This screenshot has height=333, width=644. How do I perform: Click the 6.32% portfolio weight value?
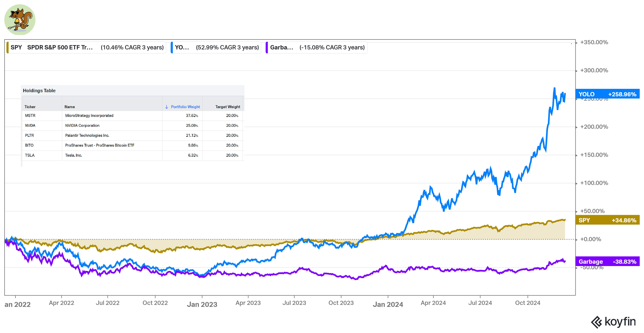click(193, 155)
